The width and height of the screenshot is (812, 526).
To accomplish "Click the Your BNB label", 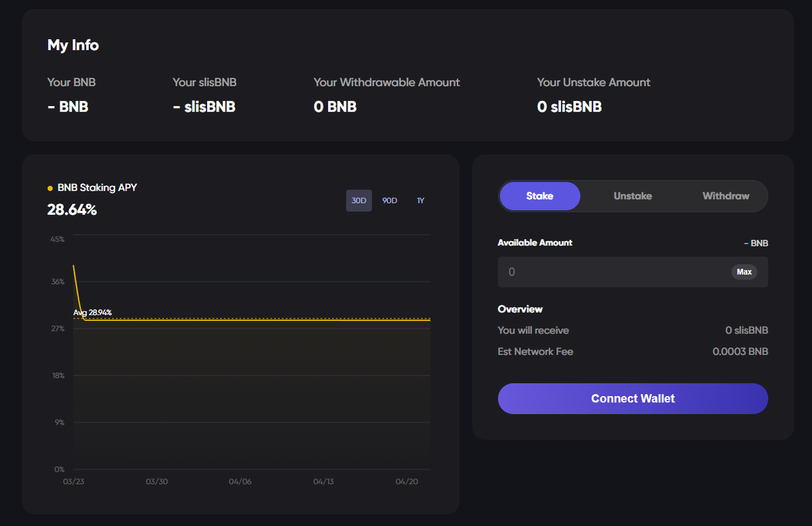I will [x=72, y=82].
